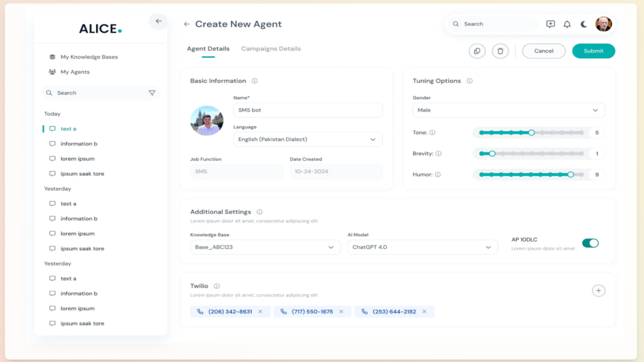Click the duplicate agent copy icon

477,51
